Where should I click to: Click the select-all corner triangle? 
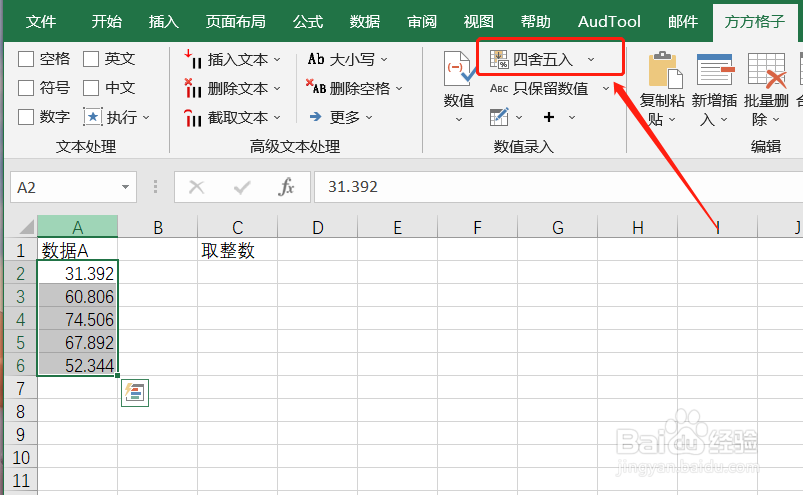tap(24, 227)
